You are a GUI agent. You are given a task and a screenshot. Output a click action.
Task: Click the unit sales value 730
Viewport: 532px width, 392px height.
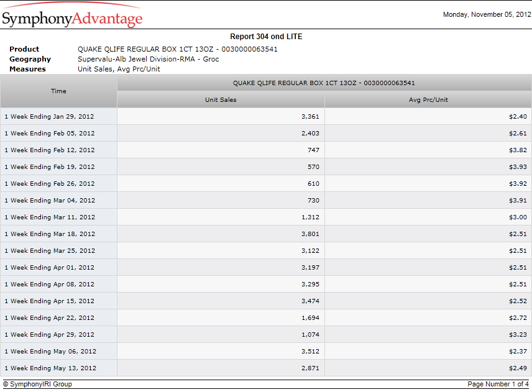313,201
